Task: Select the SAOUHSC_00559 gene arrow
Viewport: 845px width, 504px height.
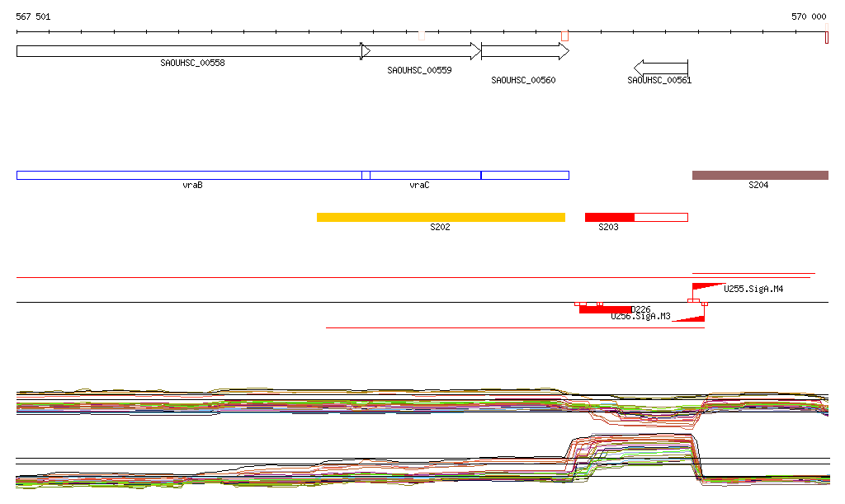Action: pos(421,51)
